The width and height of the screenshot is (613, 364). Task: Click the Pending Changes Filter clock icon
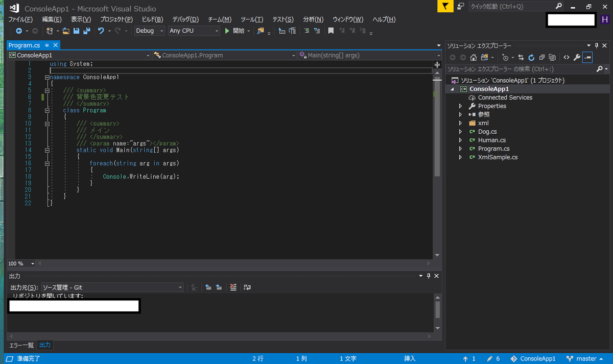click(x=506, y=57)
